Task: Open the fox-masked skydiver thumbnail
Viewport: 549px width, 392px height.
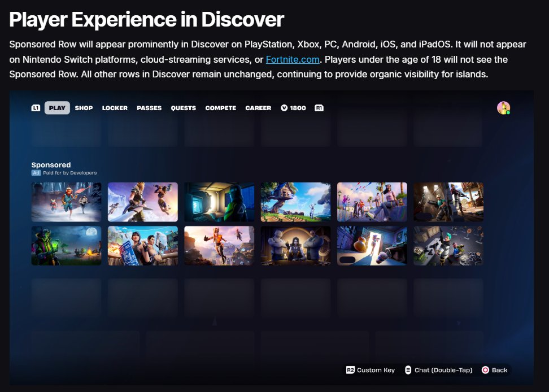Action: pyautogui.click(x=219, y=245)
